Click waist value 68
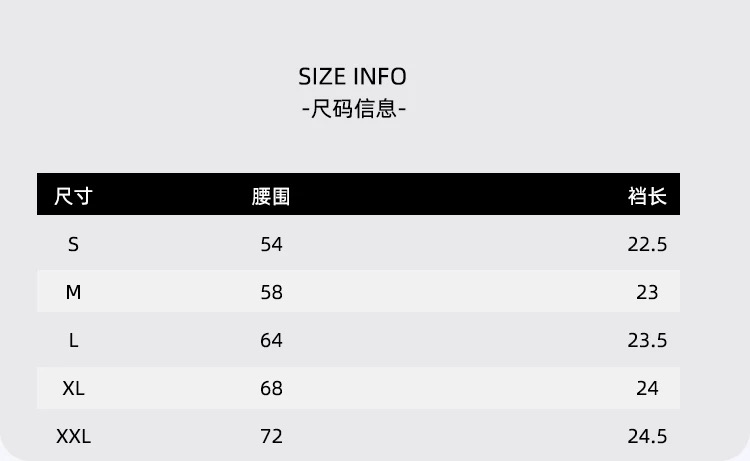The image size is (750, 461). pos(271,388)
